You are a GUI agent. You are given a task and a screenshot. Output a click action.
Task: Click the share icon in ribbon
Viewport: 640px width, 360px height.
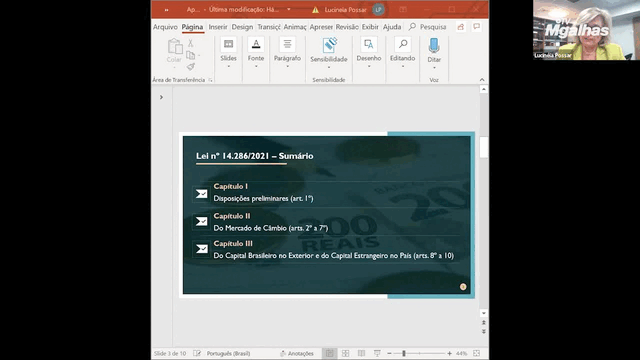point(460,27)
